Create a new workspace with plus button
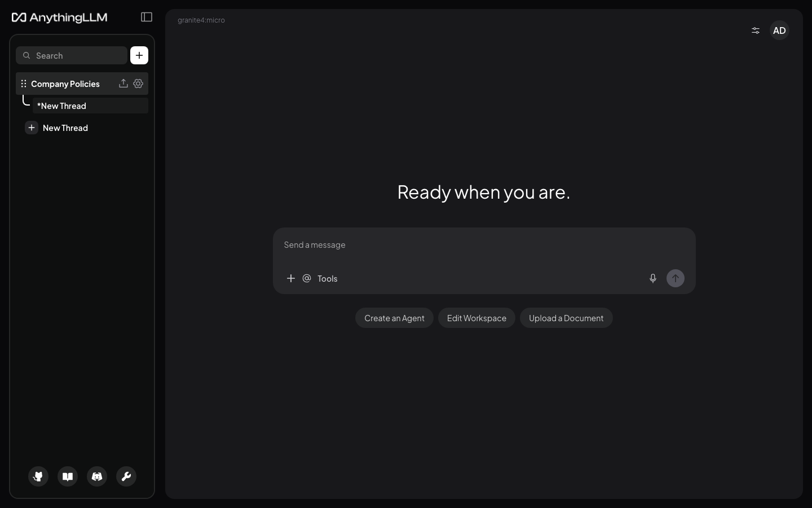 pos(139,55)
